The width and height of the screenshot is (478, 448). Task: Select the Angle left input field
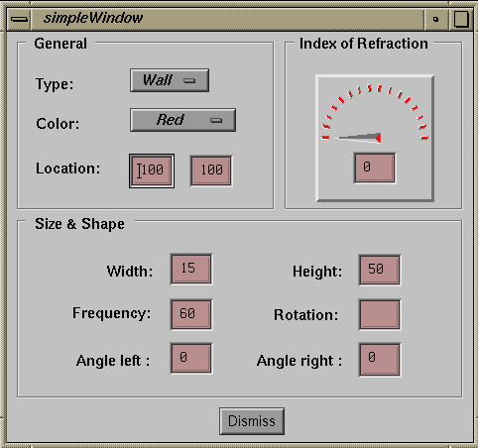(x=191, y=359)
